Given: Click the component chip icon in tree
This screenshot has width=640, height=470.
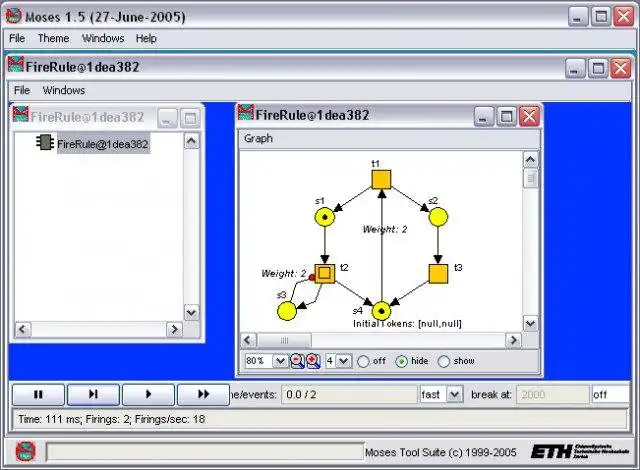Looking at the screenshot, I should [x=45, y=142].
